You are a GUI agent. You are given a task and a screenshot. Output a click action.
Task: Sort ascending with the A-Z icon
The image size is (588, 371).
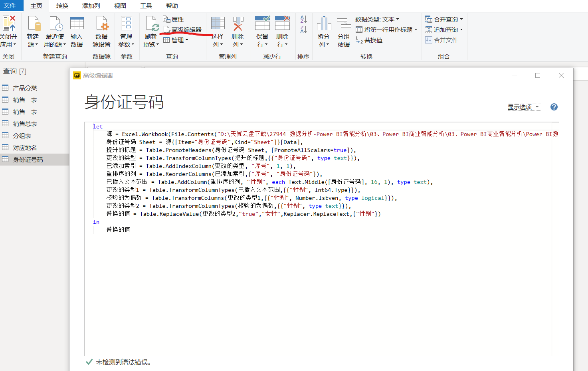303,19
